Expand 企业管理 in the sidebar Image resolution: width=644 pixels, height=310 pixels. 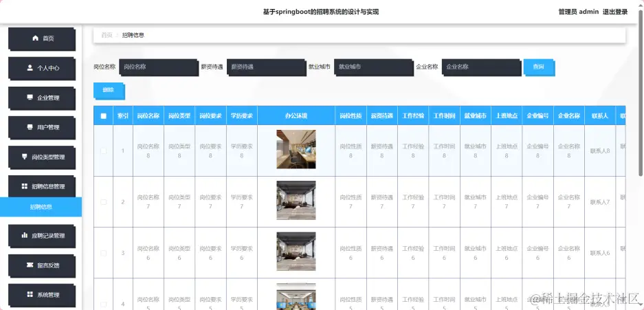click(x=42, y=98)
